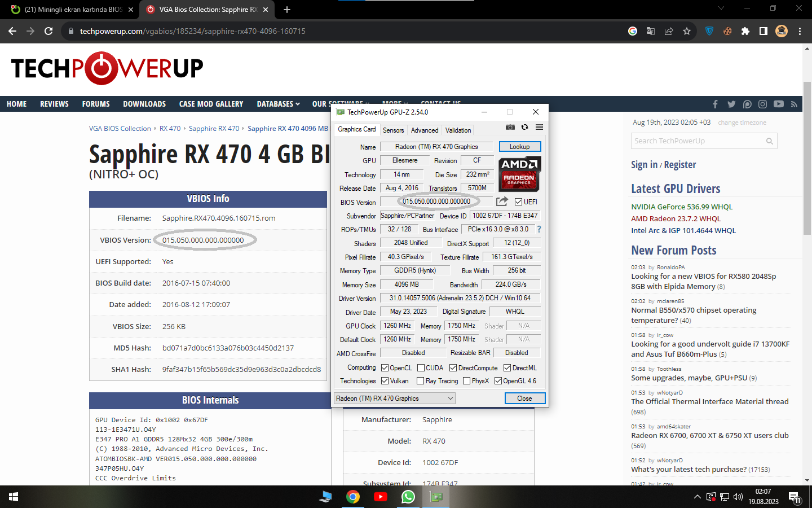
Task: Click the Sign in link
Action: (644, 165)
